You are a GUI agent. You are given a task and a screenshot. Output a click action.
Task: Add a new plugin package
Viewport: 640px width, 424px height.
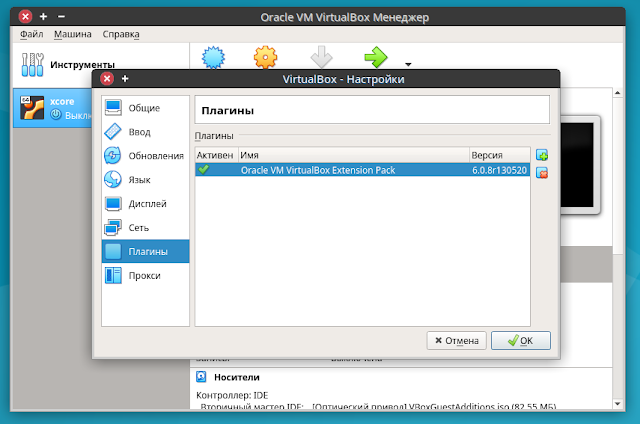[x=542, y=155]
